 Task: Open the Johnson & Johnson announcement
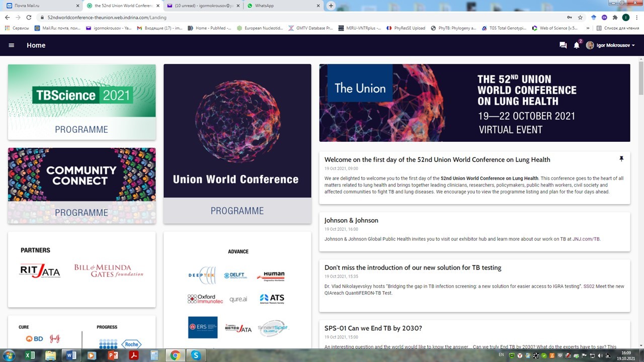point(474,232)
